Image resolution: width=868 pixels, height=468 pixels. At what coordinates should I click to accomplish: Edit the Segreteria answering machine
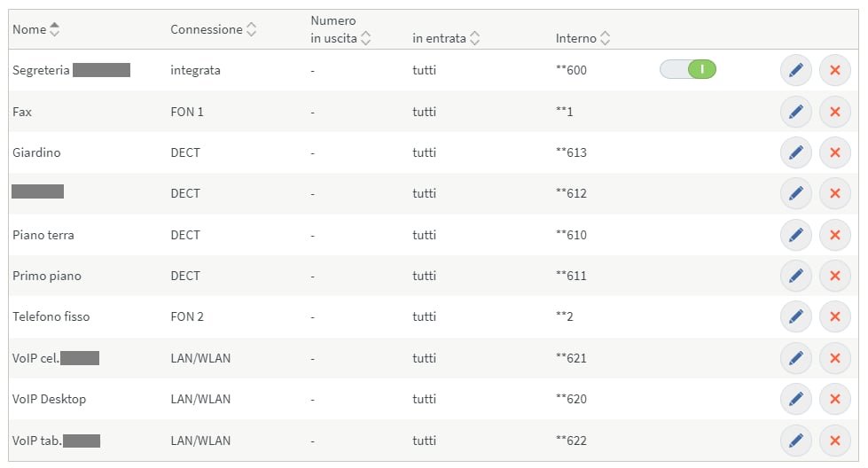795,70
